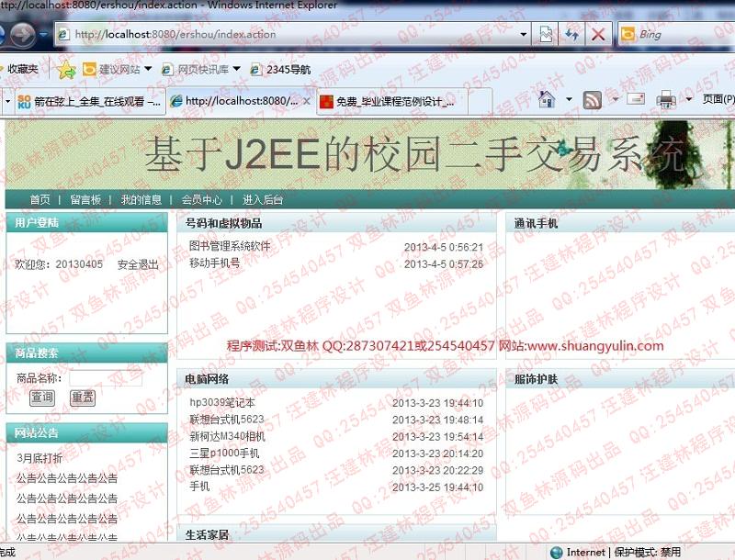Open 留言板 in site navigation

[x=85, y=200]
